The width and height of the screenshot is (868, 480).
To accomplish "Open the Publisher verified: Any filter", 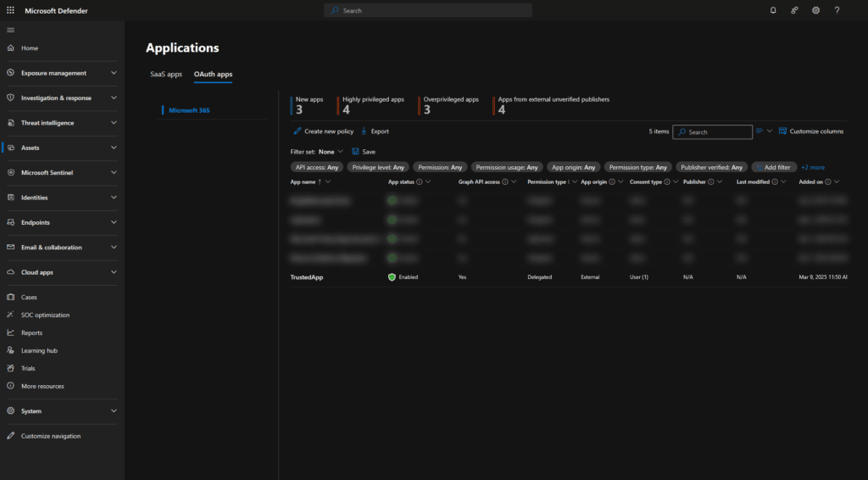I will click(x=712, y=167).
